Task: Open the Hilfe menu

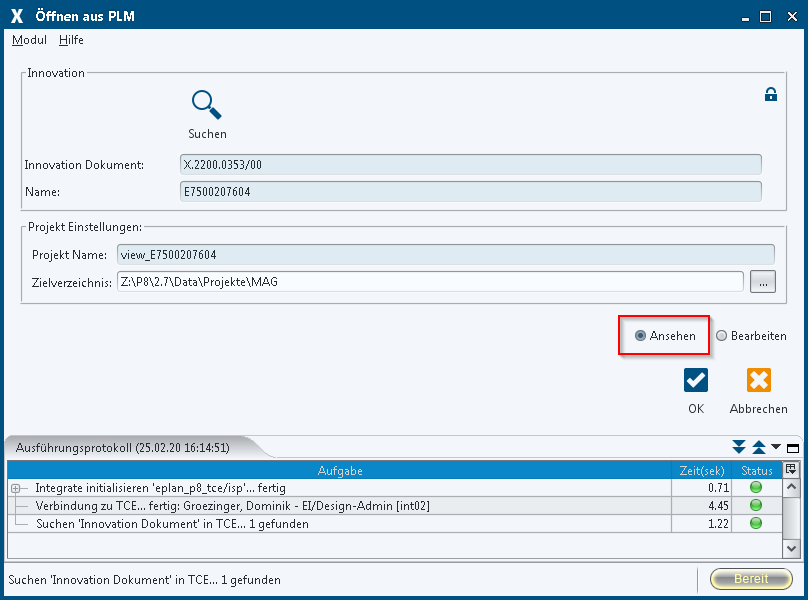Action: click(71, 40)
